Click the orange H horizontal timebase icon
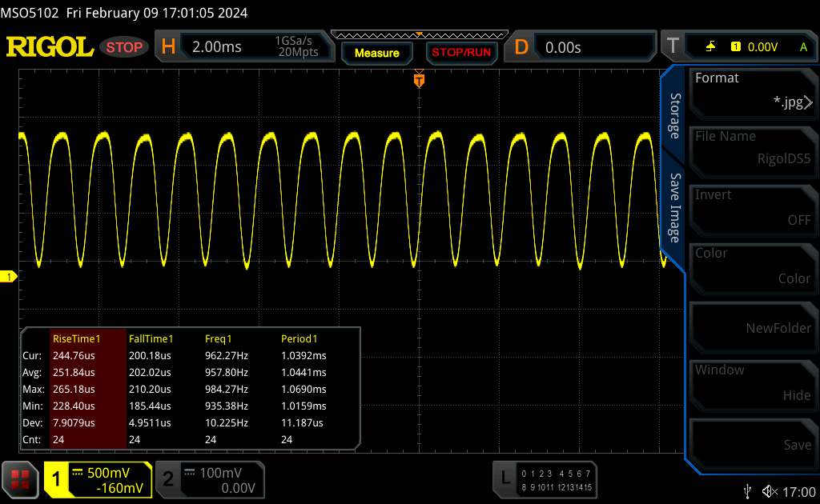 (168, 47)
